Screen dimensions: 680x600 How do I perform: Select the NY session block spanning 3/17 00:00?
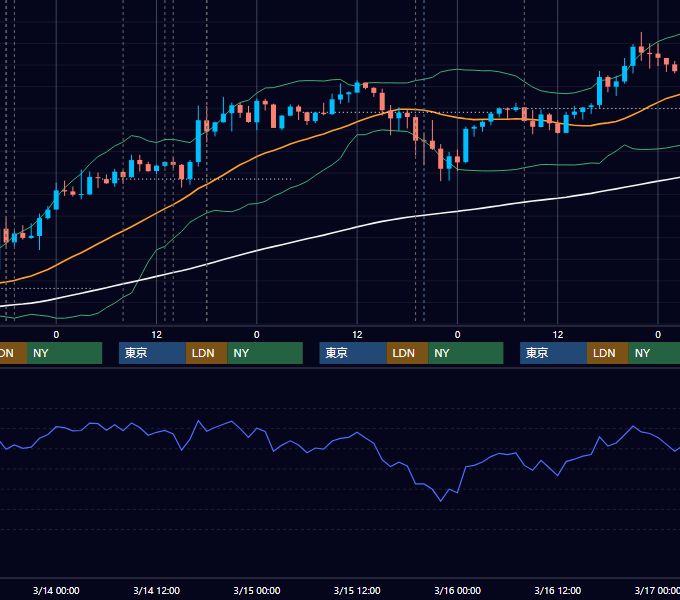(654, 353)
